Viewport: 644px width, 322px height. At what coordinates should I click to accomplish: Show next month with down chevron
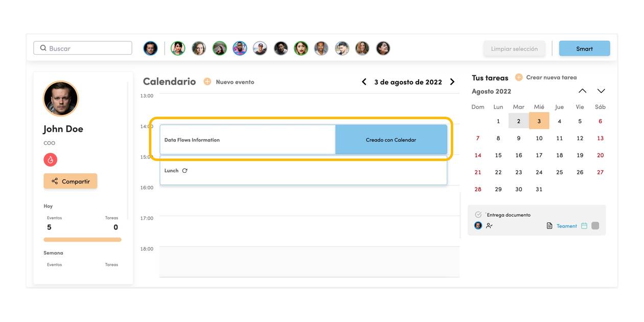[x=601, y=91]
